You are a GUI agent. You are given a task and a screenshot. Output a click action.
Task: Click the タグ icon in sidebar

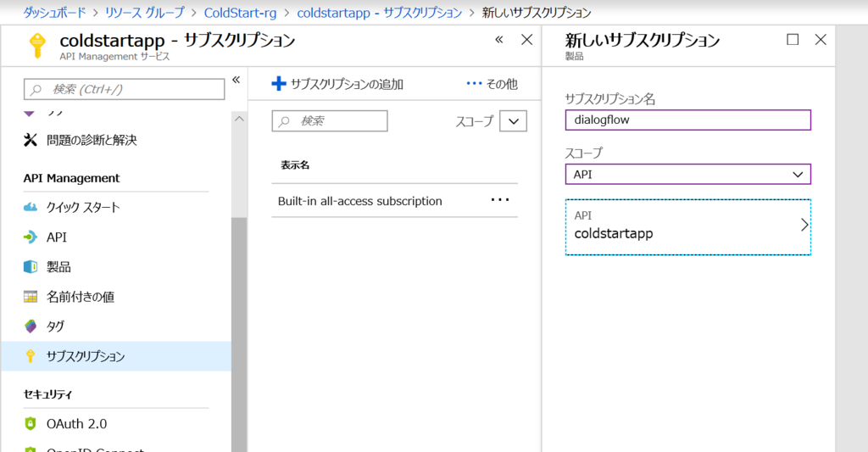click(31, 326)
